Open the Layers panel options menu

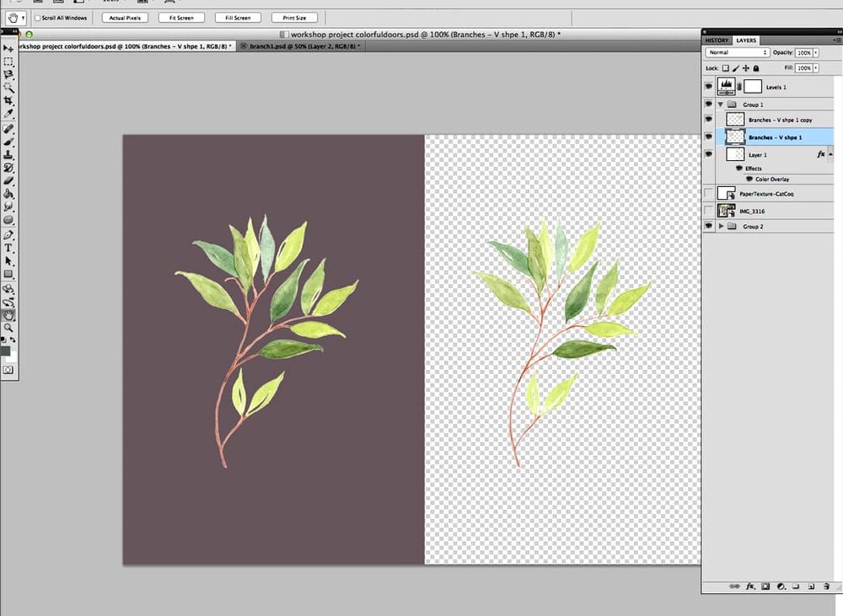click(x=836, y=40)
